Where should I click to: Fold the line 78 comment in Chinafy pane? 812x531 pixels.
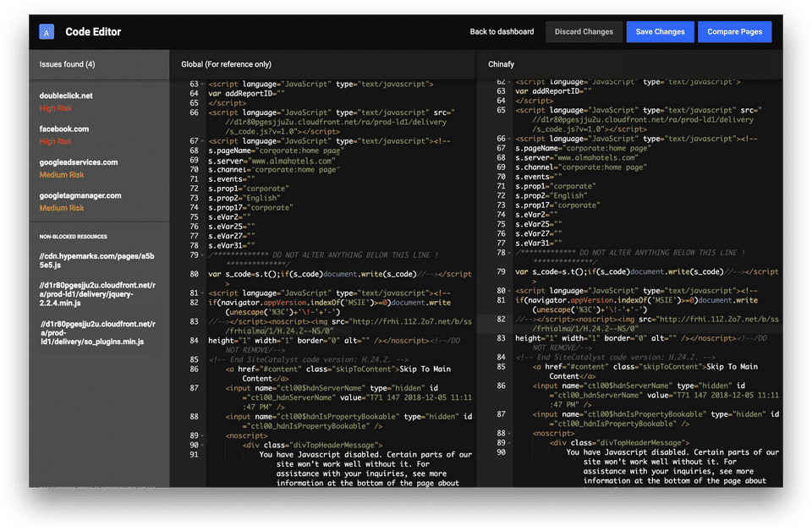coord(510,252)
